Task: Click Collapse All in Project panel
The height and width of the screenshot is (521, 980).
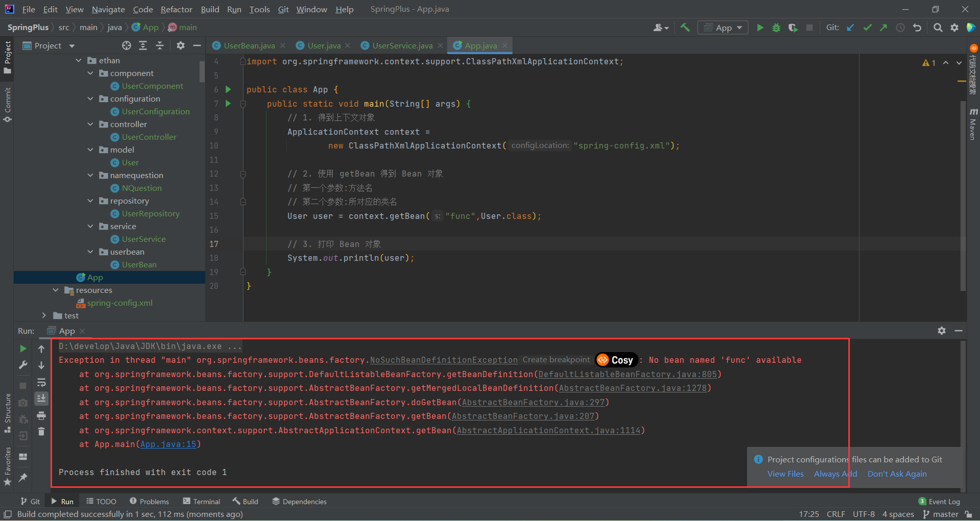Action: (x=160, y=45)
